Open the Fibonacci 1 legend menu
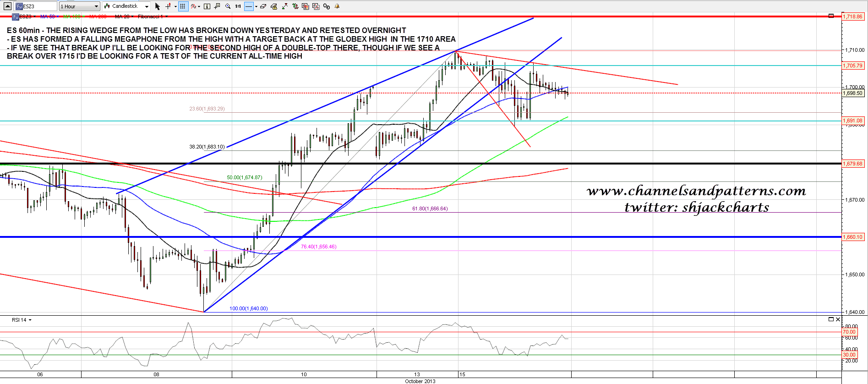The width and height of the screenshot is (868, 384). (153, 16)
